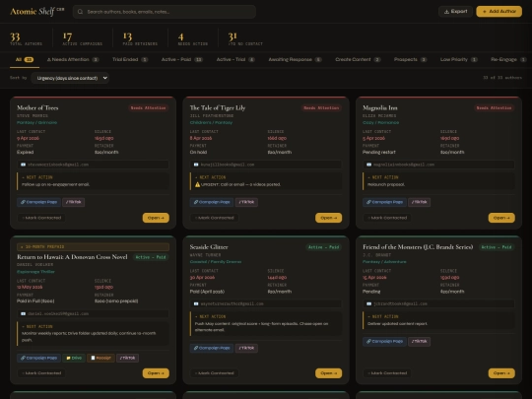Click the email icon on Friend of the Monsters

368,303
